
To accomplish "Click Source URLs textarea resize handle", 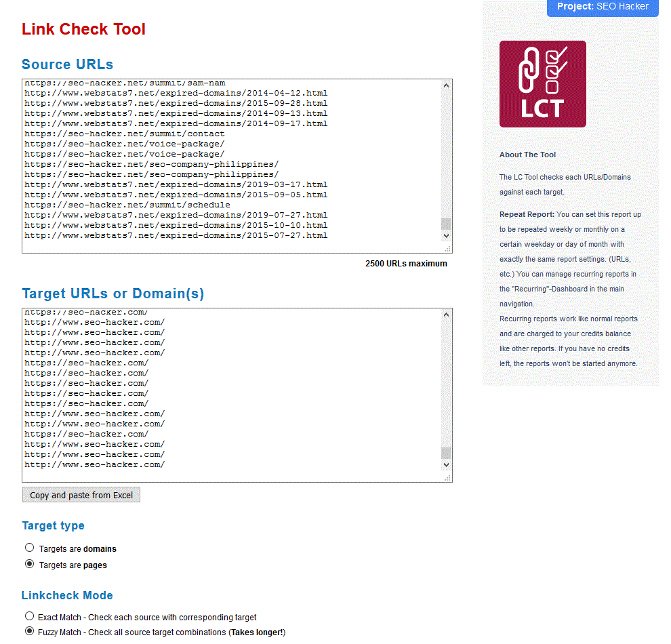I will (x=448, y=249).
